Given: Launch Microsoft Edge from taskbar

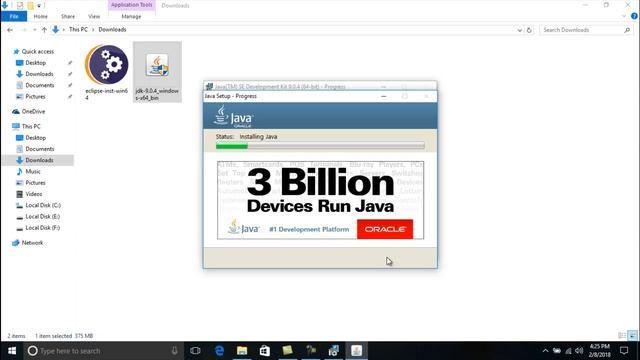Looking at the screenshot, I should tap(219, 351).
